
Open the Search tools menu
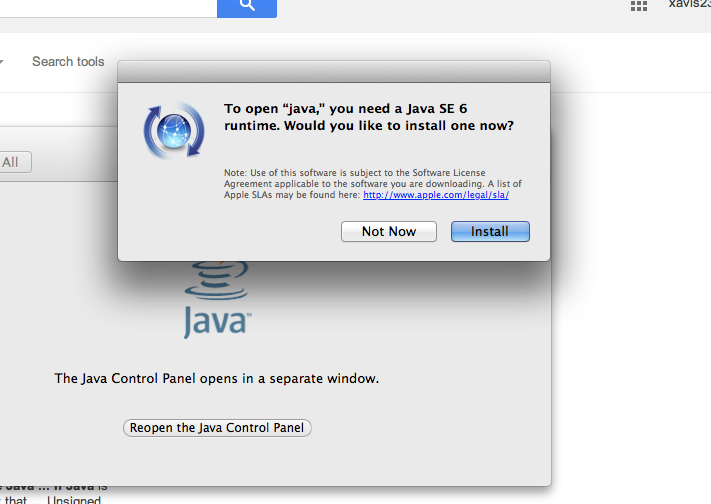tap(68, 61)
